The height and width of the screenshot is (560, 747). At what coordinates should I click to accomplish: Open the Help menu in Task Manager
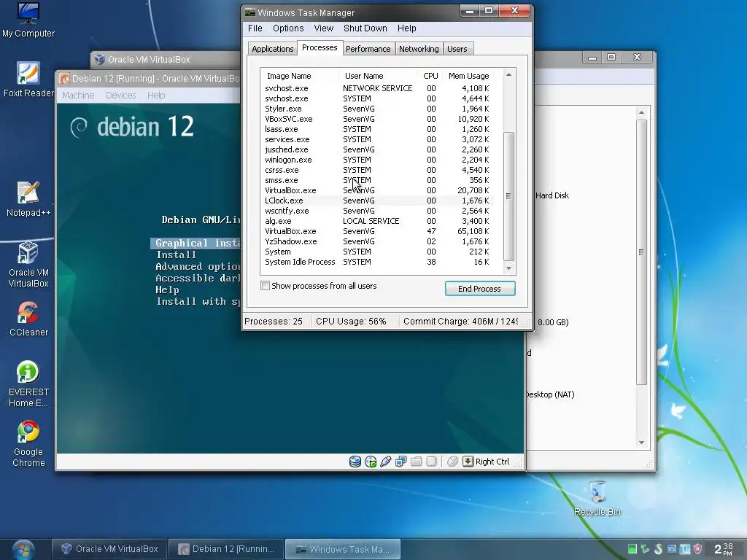point(407,28)
